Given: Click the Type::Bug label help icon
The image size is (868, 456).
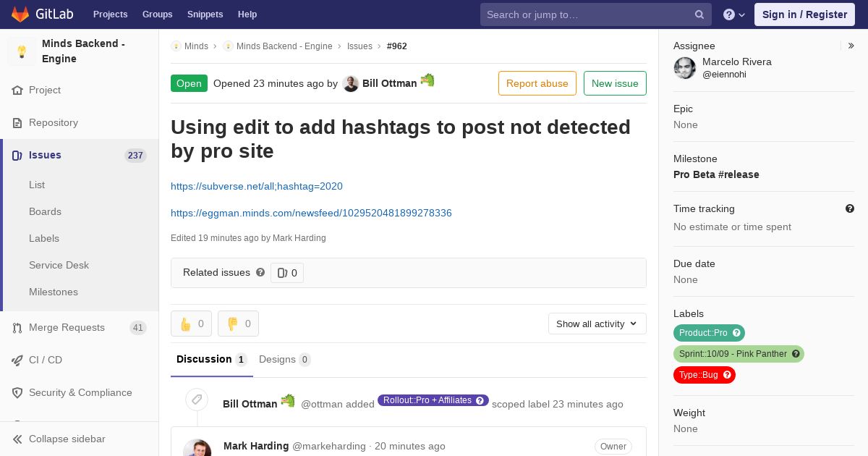Looking at the screenshot, I should [727, 375].
